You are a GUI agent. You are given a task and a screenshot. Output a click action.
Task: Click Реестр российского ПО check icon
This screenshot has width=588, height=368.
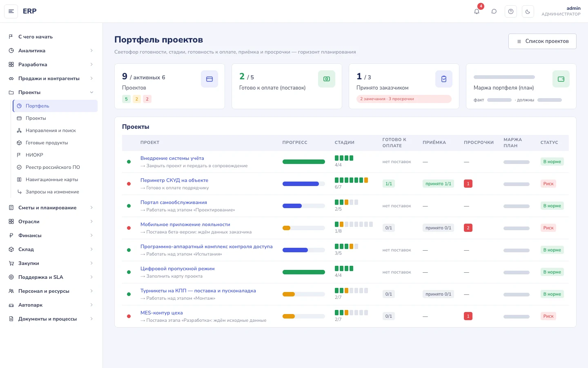click(x=19, y=167)
